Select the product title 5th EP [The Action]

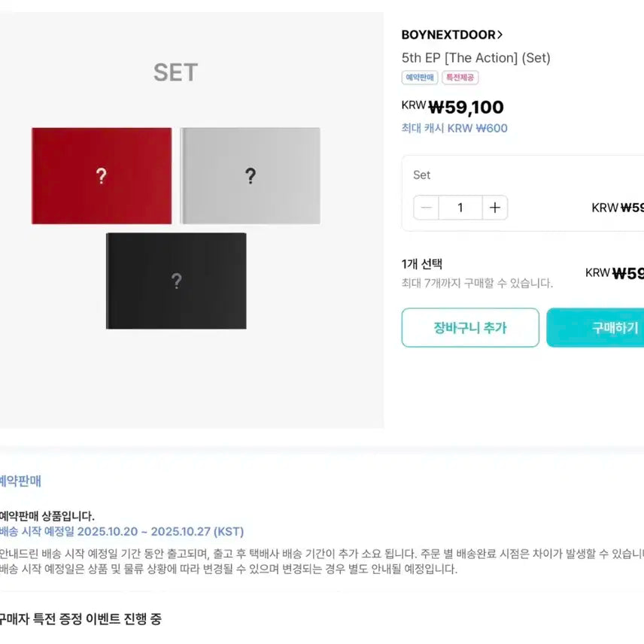click(x=475, y=57)
